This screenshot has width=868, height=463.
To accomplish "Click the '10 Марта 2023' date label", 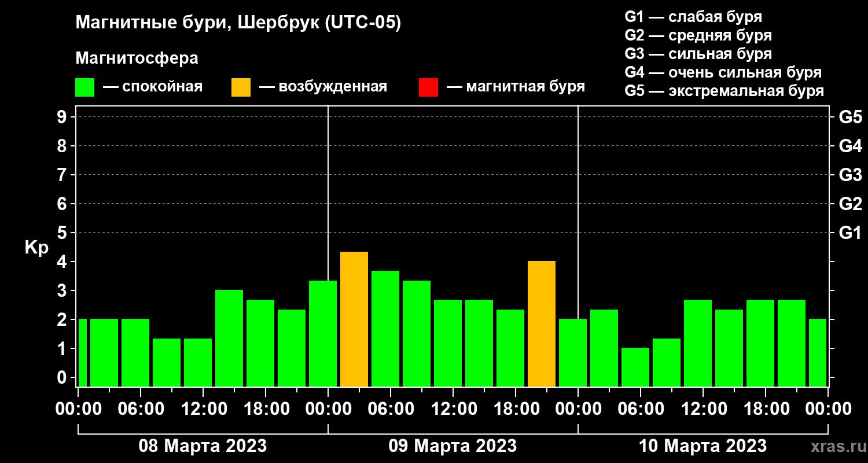I will click(703, 446).
